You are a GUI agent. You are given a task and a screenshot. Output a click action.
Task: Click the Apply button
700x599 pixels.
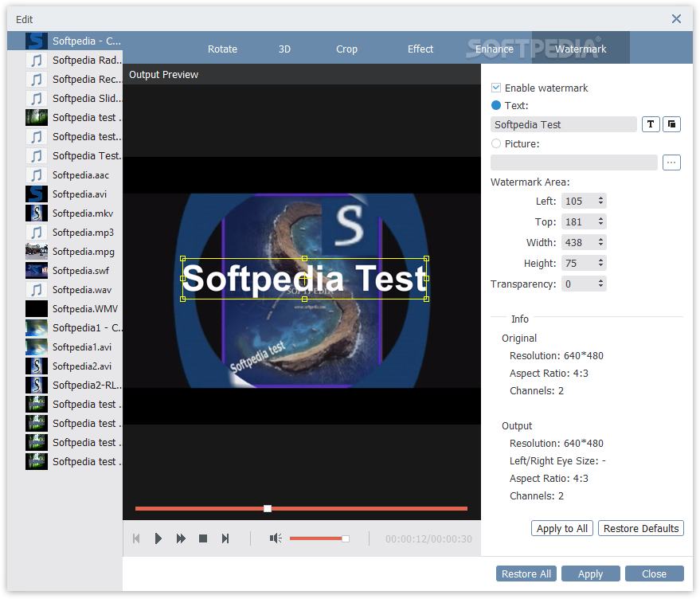590,574
